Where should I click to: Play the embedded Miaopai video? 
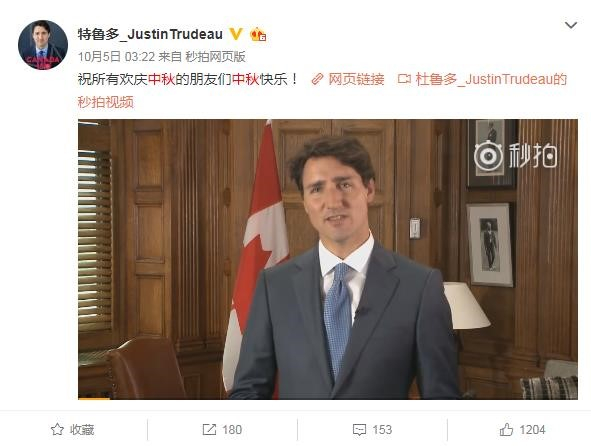328,259
